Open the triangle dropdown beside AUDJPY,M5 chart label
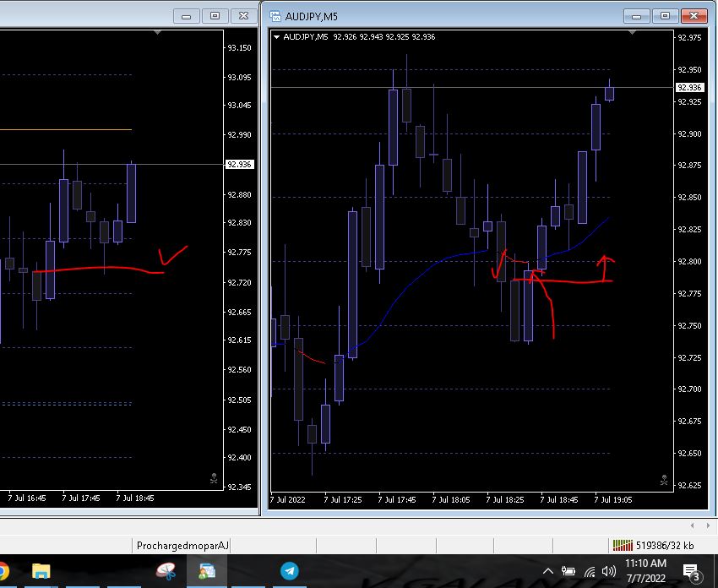The image size is (718, 588). [x=277, y=37]
